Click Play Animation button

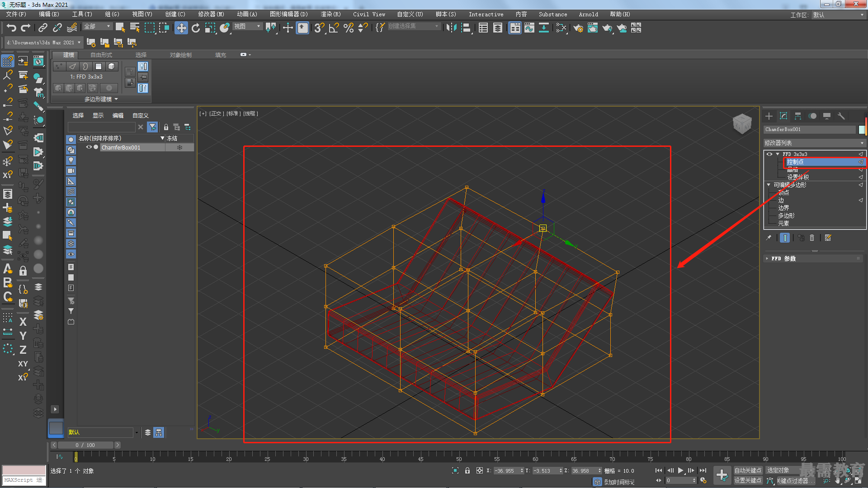click(680, 470)
